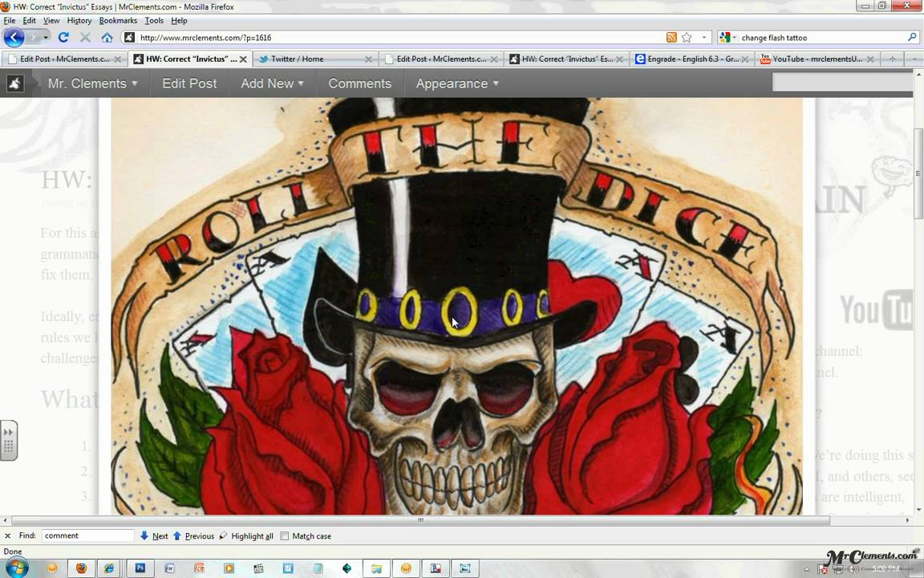Open the Edit menu
The height and width of the screenshot is (578, 924).
(x=30, y=20)
